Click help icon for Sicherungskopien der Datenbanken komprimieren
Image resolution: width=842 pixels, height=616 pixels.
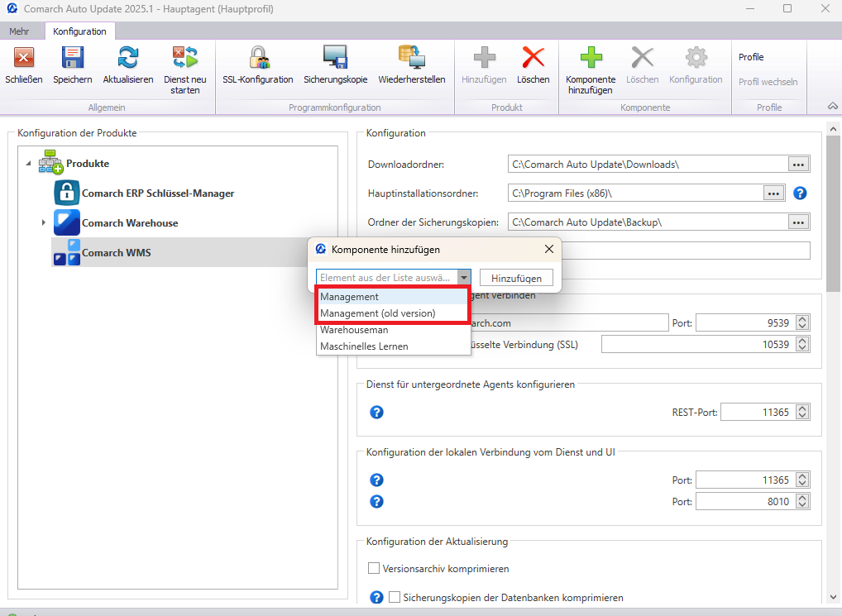[x=376, y=597]
